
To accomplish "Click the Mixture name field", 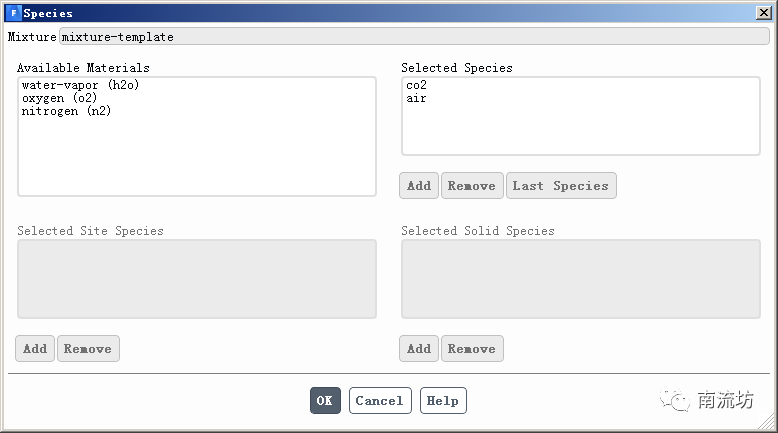I will point(410,37).
